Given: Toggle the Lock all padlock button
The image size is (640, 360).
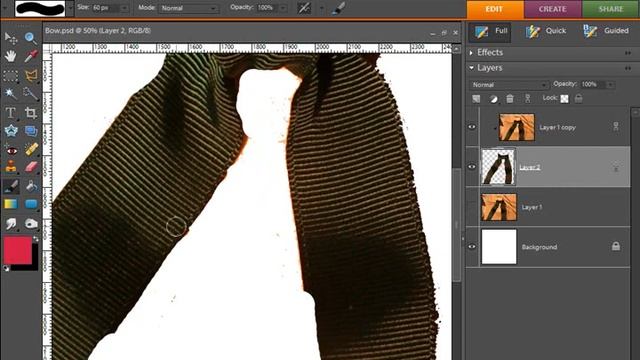Looking at the screenshot, I should pos(579,98).
